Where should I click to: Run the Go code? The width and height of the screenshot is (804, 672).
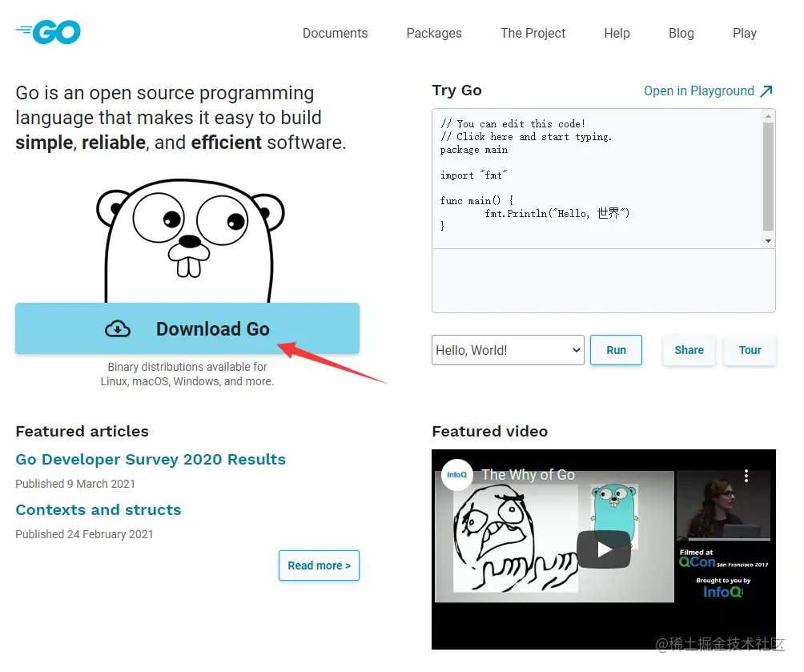point(616,350)
